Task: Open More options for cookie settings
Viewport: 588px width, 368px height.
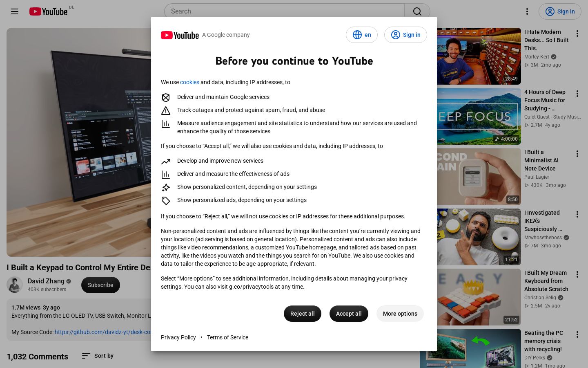Action: coord(400,314)
